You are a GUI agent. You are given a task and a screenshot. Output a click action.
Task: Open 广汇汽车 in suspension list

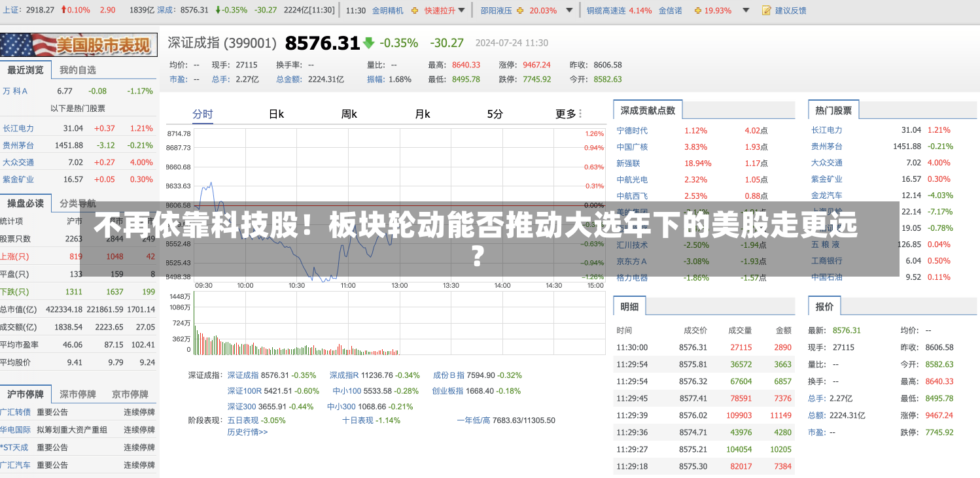click(x=16, y=465)
